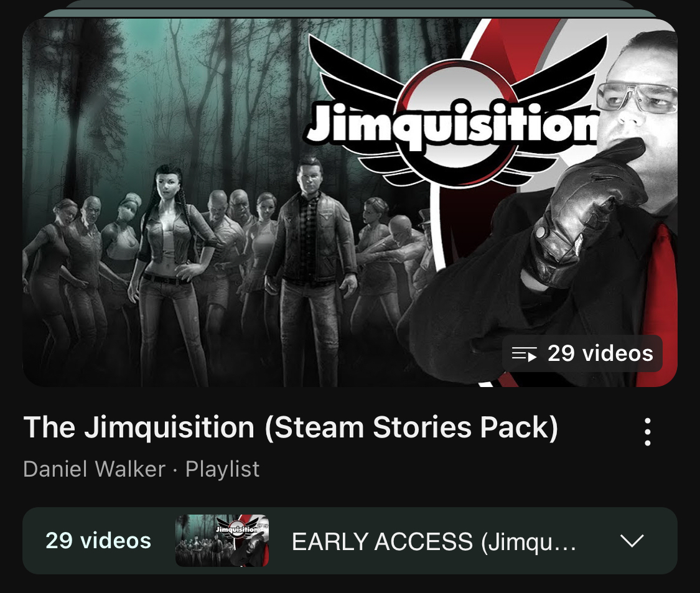Viewport: 700px width, 593px height.
Task: Click the man in the plaid shirt and jacket
Action: pos(312,268)
